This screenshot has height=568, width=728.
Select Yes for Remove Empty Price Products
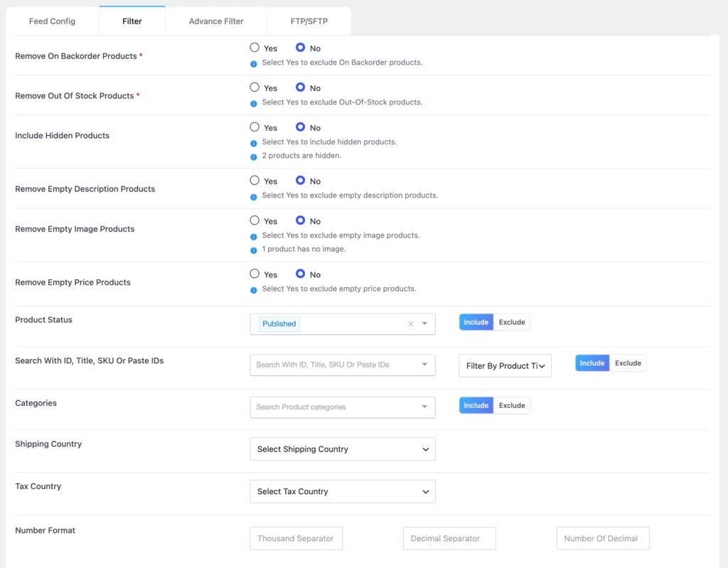point(255,274)
